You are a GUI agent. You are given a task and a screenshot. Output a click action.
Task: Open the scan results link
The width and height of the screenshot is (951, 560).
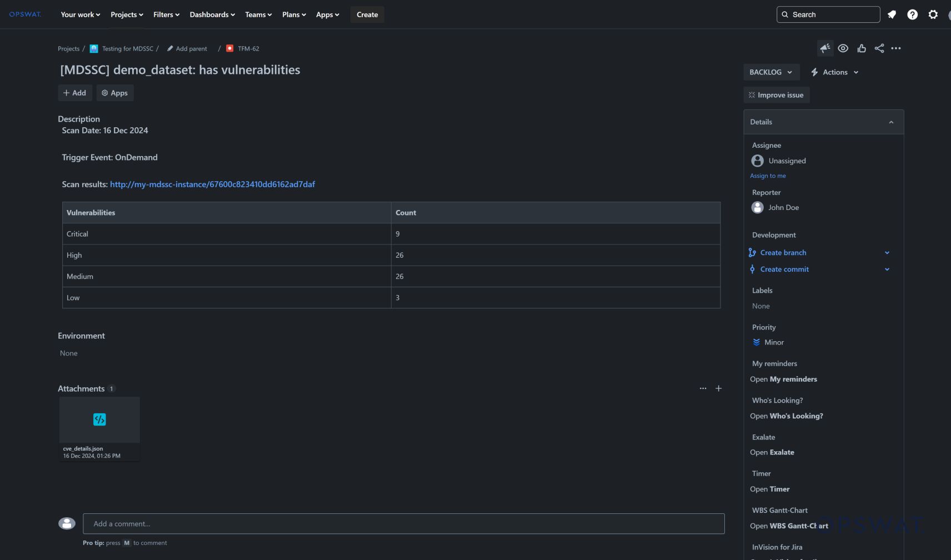212,184
